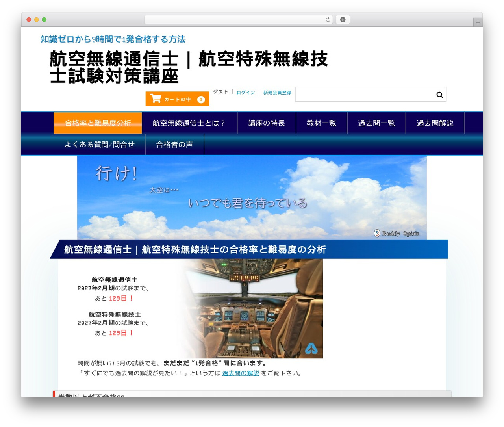Click the 航空無線通信士 countdown title

pos(115,280)
